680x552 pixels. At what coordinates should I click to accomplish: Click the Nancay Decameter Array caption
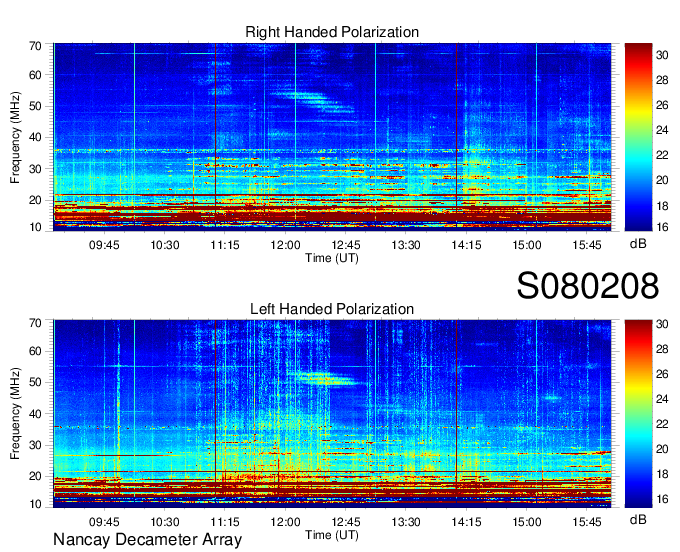[147, 540]
